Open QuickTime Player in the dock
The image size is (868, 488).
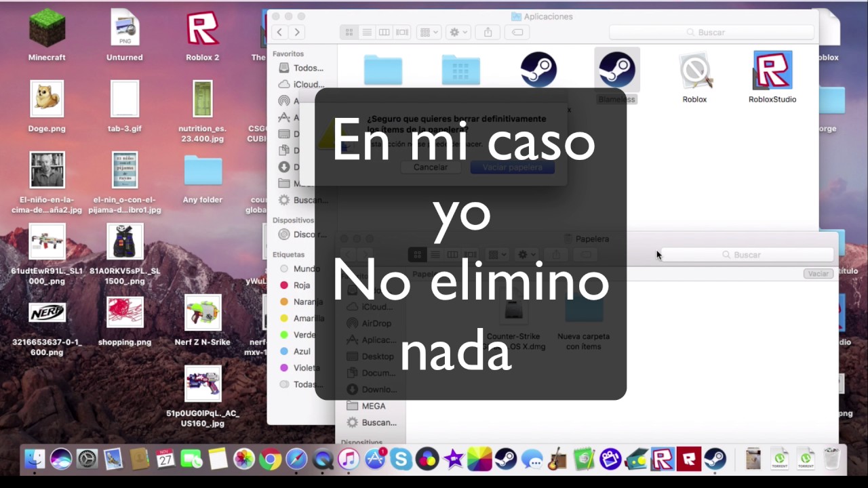pos(323,460)
